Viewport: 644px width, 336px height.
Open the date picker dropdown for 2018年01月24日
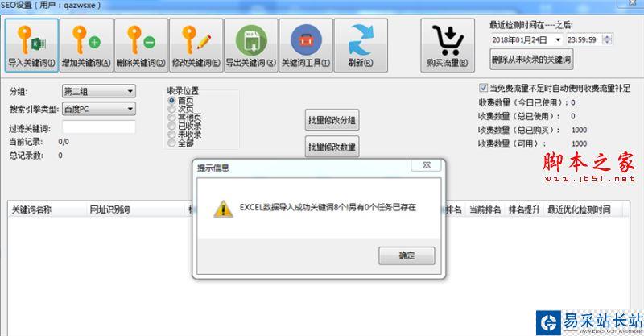pyautogui.click(x=558, y=40)
